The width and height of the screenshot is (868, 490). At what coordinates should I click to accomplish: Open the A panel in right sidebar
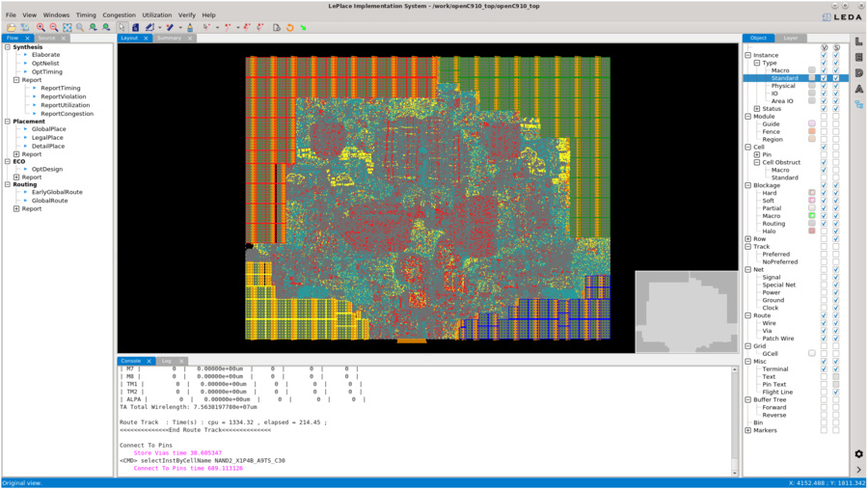858,89
